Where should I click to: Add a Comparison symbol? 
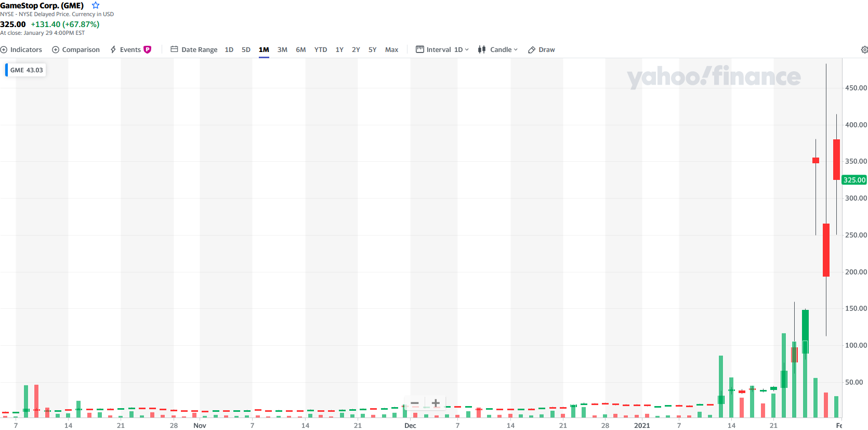tap(76, 50)
